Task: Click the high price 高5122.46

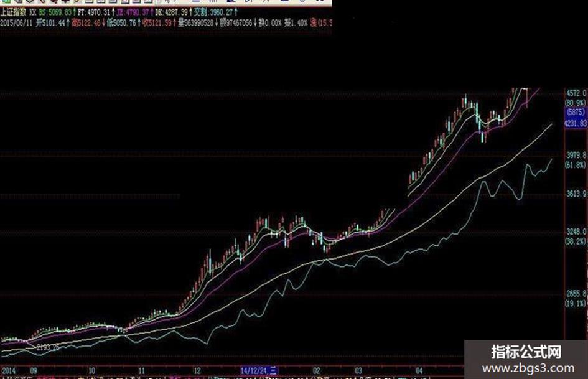Action: click(x=86, y=23)
